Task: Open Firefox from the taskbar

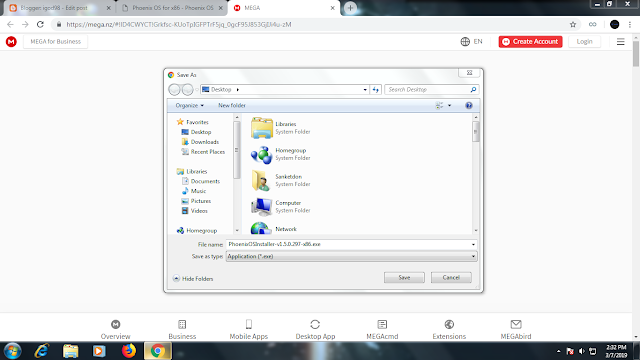Action: [129, 351]
